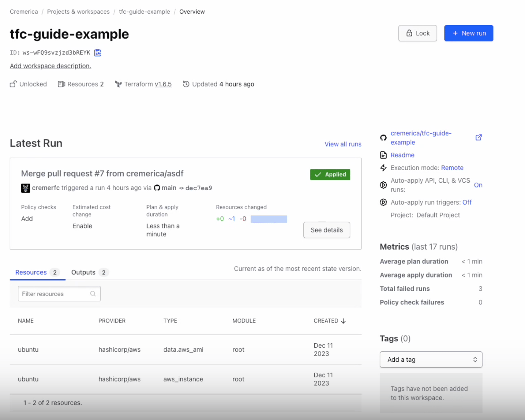The height and width of the screenshot is (420, 525).
Task: Open repository via external link icon
Action: [x=479, y=137]
